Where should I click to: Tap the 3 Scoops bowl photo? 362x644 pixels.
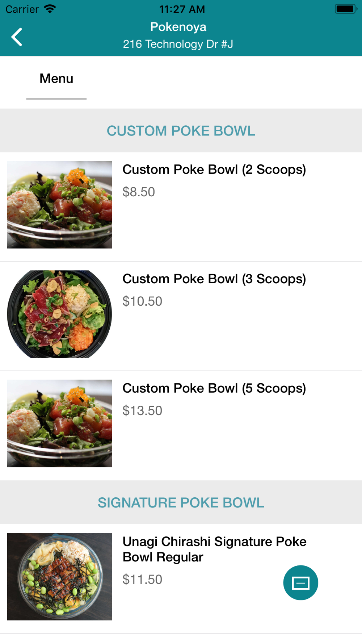(x=59, y=314)
